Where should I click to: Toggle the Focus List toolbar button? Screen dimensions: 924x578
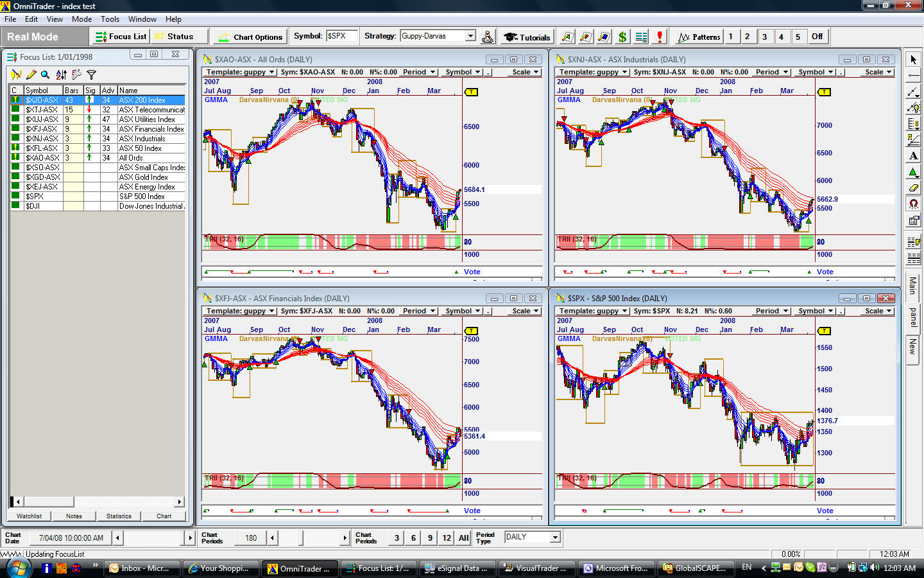pyautogui.click(x=121, y=37)
